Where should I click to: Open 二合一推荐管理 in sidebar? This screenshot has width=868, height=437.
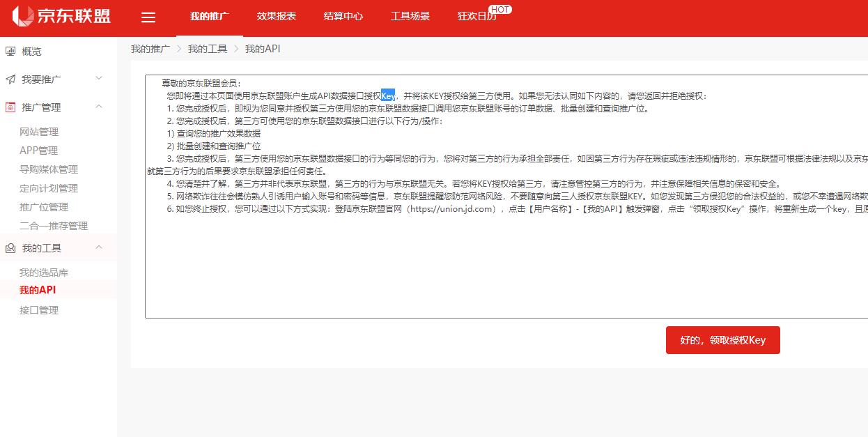point(54,226)
